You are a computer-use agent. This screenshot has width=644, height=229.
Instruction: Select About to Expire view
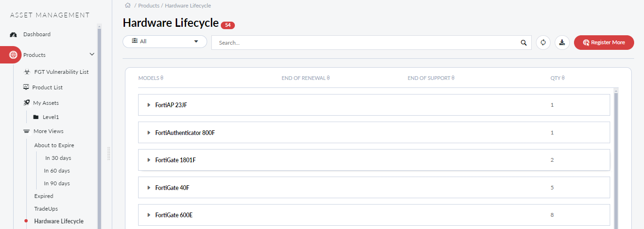click(x=54, y=145)
